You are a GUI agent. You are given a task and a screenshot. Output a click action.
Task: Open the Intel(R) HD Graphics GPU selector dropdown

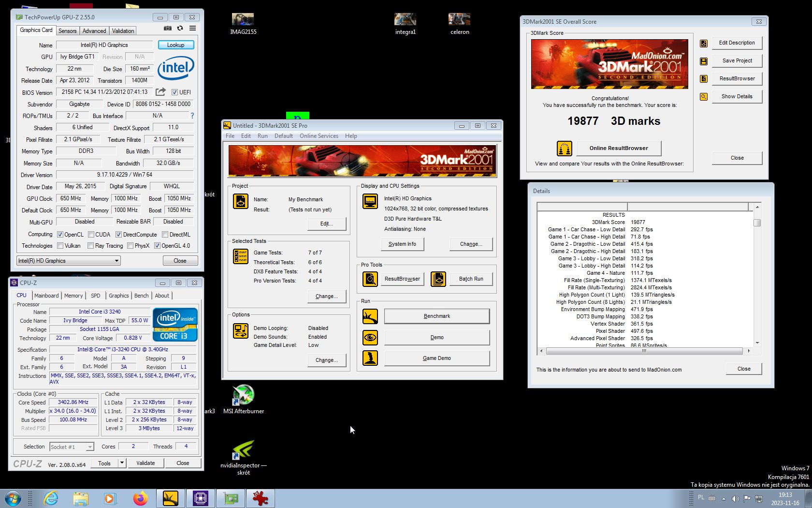tap(68, 261)
